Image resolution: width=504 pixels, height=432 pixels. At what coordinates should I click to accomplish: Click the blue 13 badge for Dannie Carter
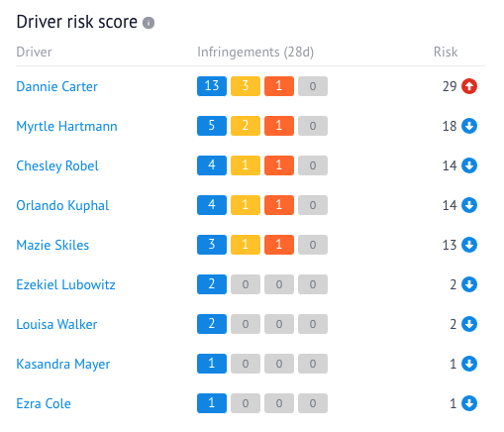(x=212, y=86)
